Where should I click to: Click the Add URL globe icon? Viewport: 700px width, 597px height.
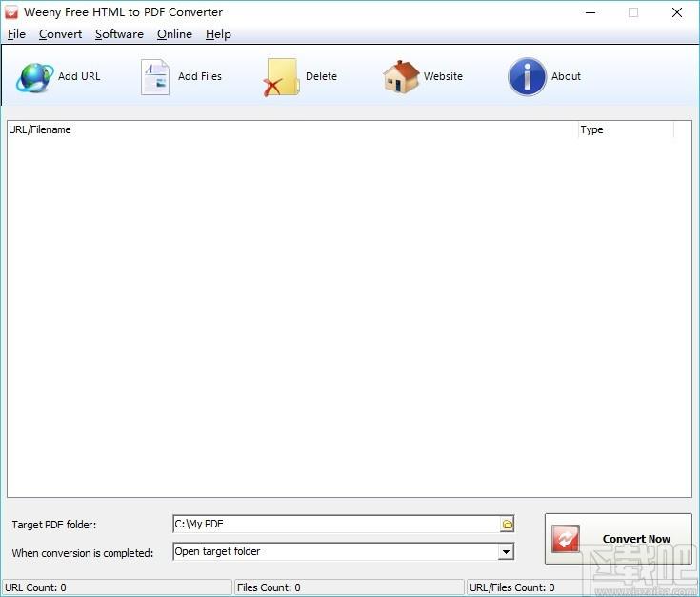pos(34,77)
